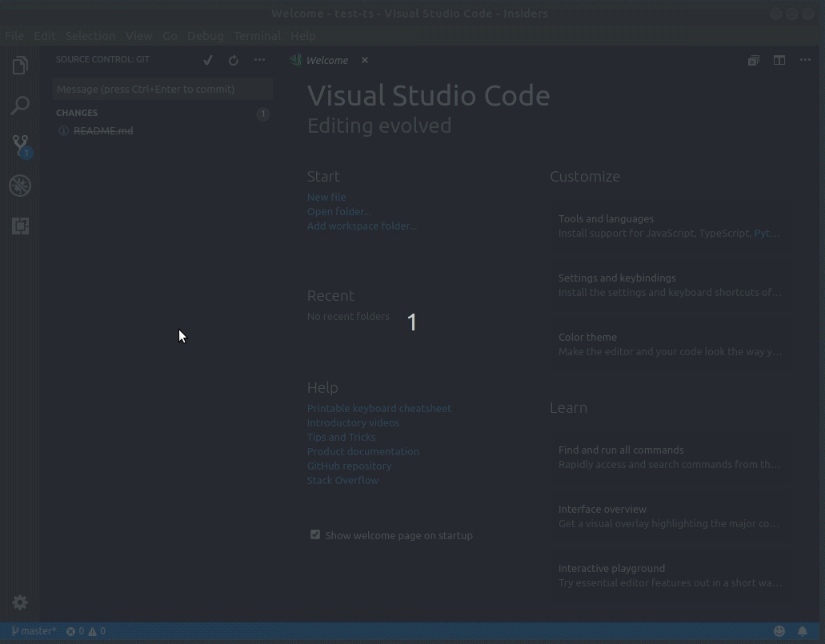Open the Extensions view in activity bar
The image size is (825, 644).
[20, 226]
